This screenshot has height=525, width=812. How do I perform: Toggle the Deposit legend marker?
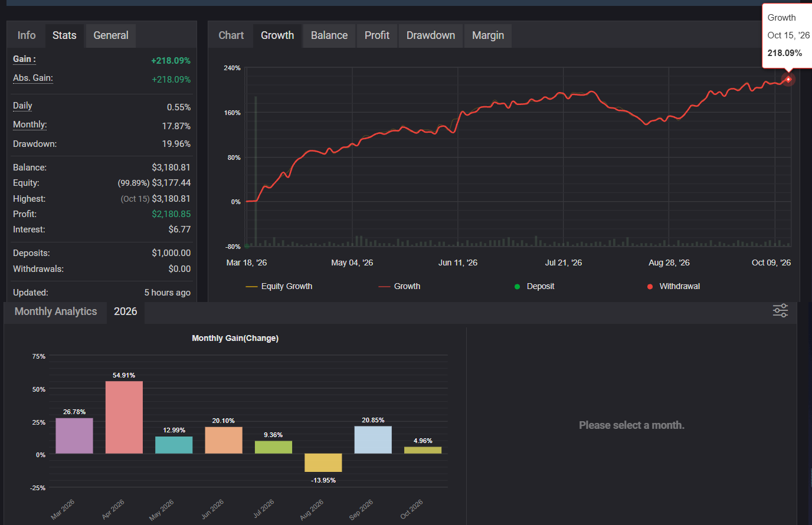535,286
